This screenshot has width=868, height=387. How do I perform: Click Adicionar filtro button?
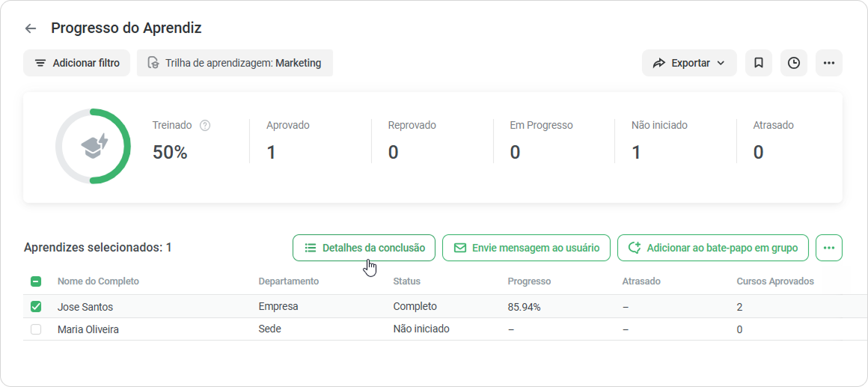(x=76, y=63)
